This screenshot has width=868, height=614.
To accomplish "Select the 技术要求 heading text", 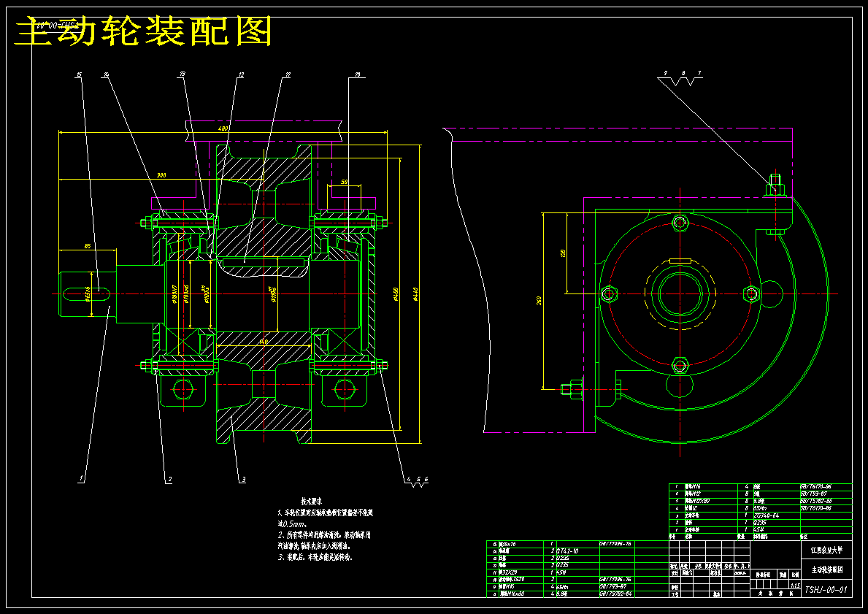I will click(312, 500).
